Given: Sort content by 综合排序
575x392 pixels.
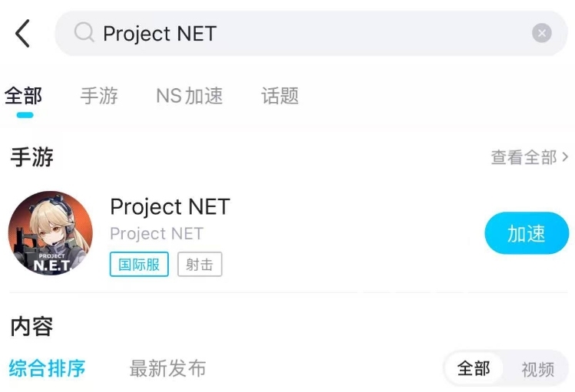Looking at the screenshot, I should (x=48, y=368).
